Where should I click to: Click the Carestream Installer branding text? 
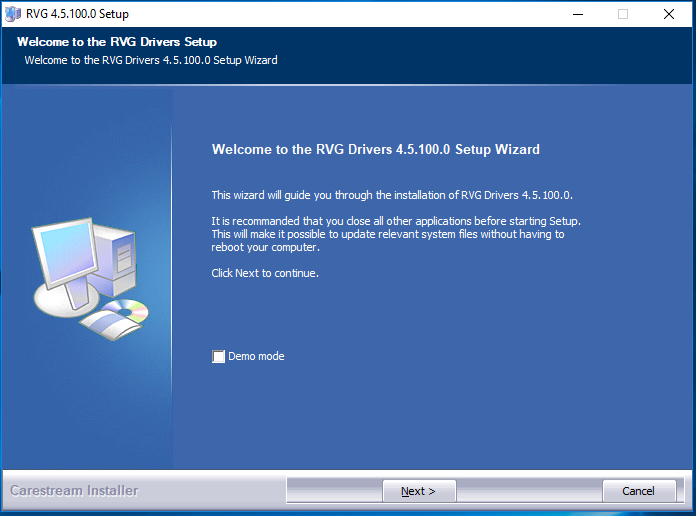point(74,491)
